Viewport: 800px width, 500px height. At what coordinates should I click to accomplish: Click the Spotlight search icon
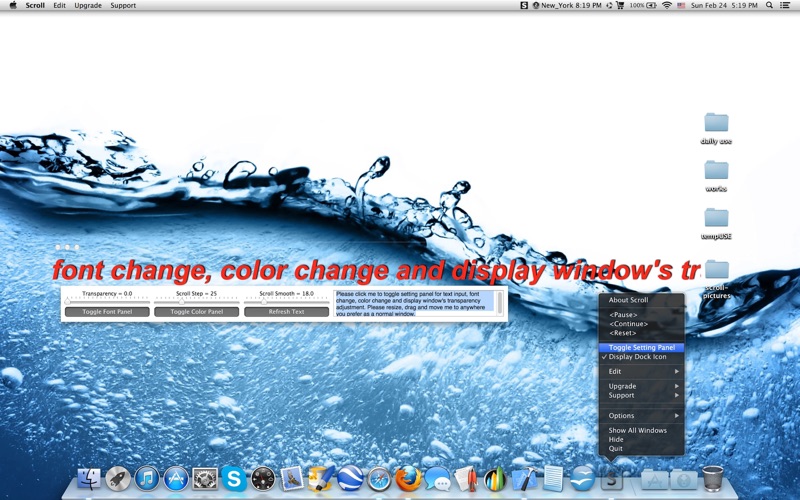[x=769, y=5]
